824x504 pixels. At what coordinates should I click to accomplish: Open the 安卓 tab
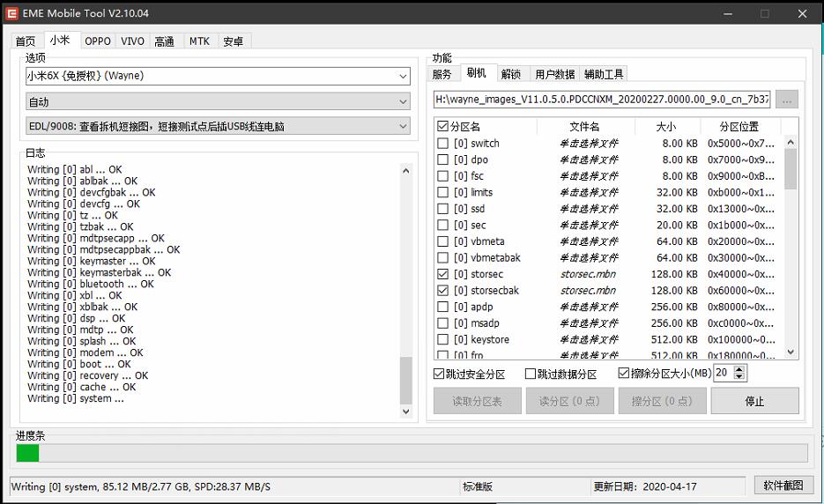click(234, 41)
